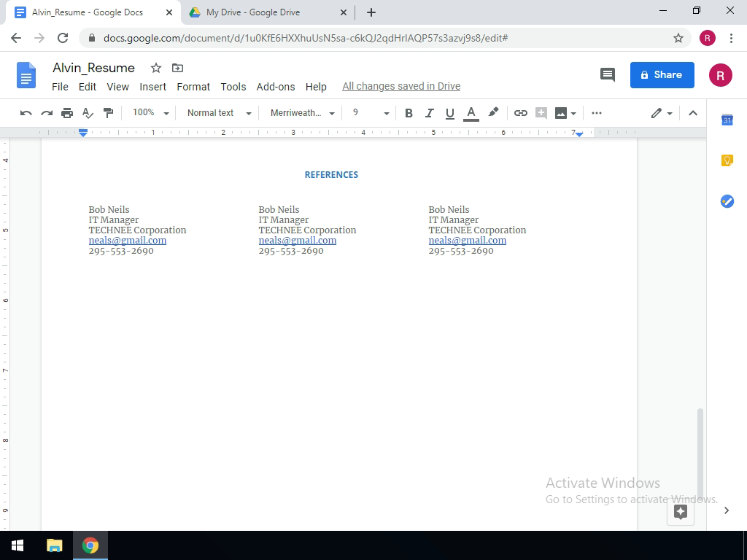
Task: Insert image using picture icon
Action: coord(561,113)
